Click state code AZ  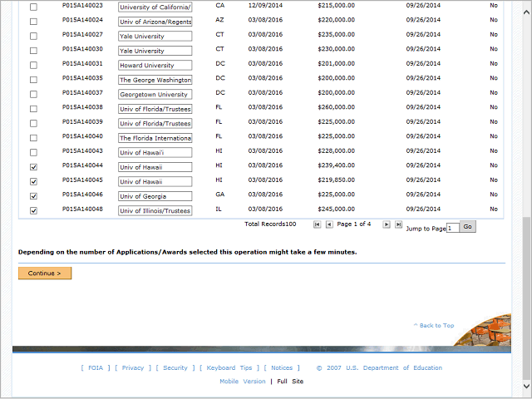219,20
